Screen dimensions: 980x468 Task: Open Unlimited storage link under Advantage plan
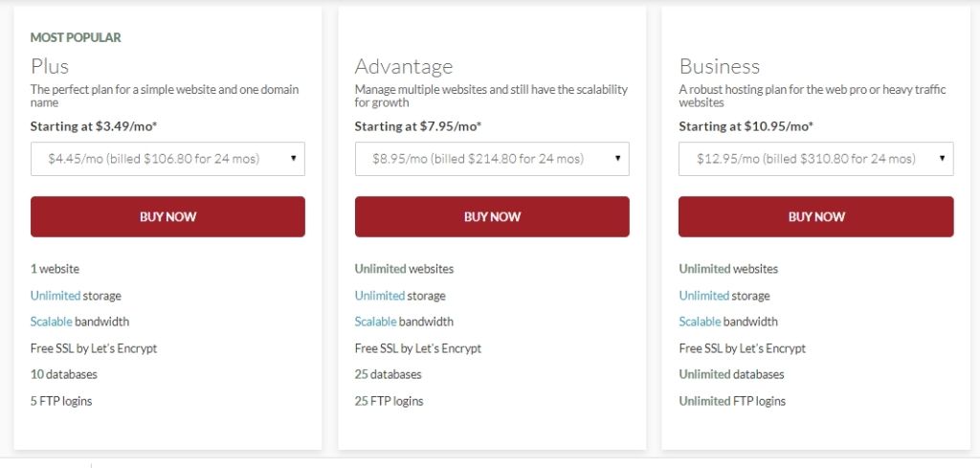pyautogui.click(x=379, y=296)
